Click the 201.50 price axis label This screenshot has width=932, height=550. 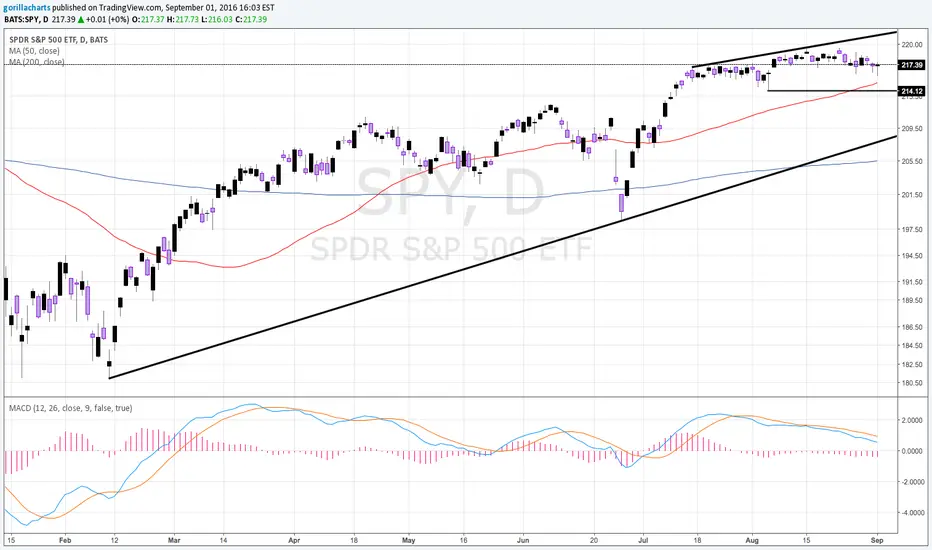pyautogui.click(x=912, y=194)
